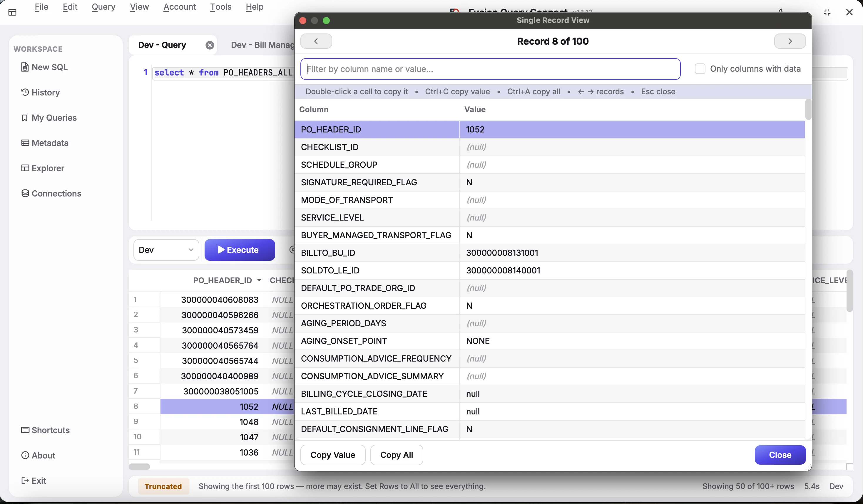Click the record view vertical scrollbar
This screenshot has height=504, width=863.
point(808,110)
